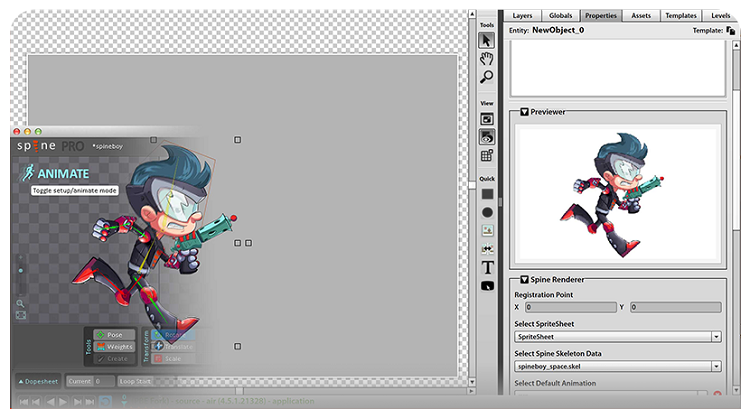
Task: Open the Globals tab
Action: (x=560, y=16)
